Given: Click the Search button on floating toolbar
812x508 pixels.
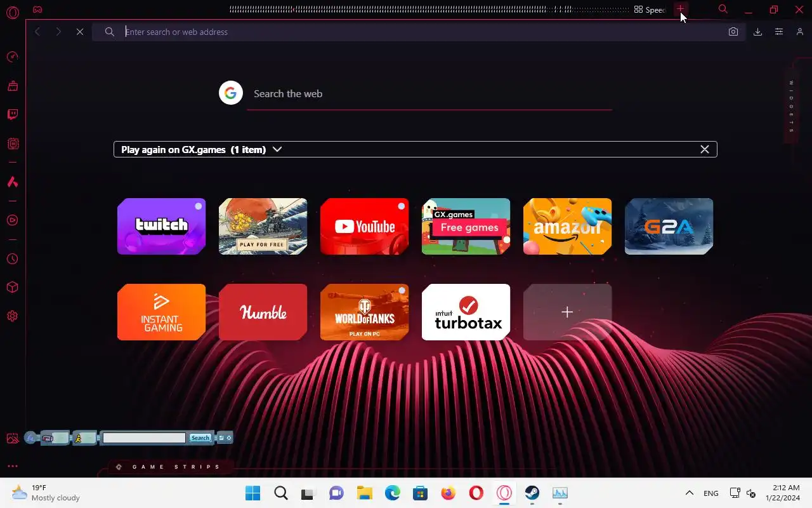Looking at the screenshot, I should pos(200,438).
